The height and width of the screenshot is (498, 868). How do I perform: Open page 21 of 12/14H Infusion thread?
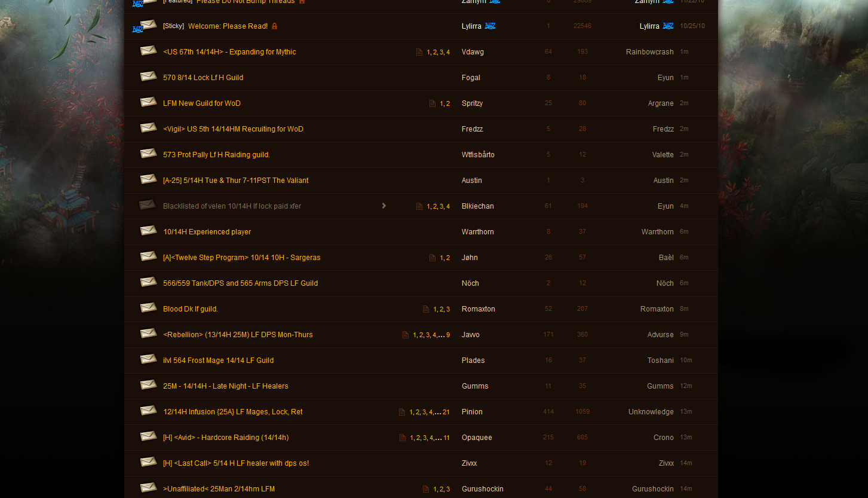point(446,412)
